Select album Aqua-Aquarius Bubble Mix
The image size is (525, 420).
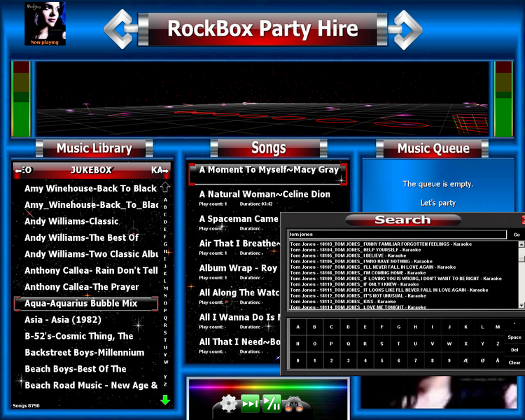[85, 303]
